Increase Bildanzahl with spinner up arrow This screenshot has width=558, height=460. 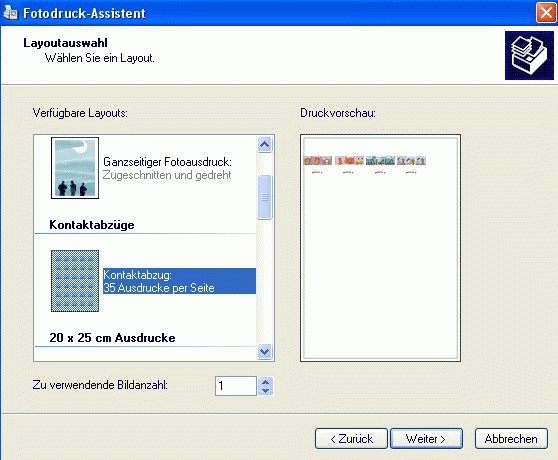click(x=265, y=382)
